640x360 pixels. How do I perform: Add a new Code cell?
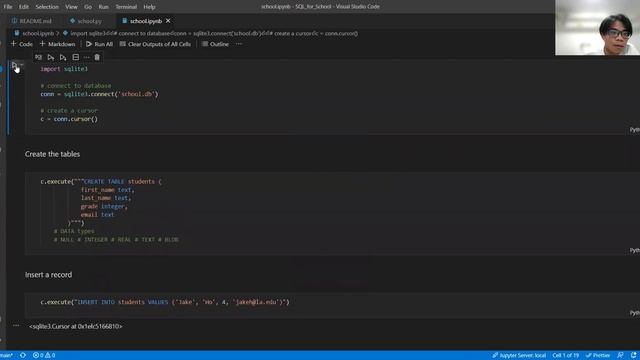tap(22, 44)
